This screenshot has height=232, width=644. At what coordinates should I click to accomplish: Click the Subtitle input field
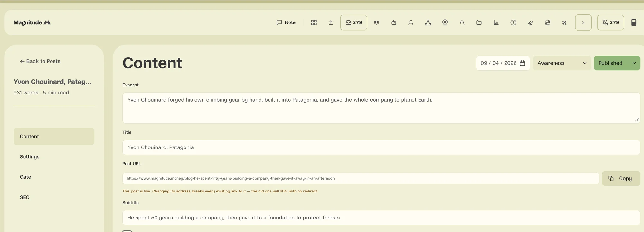tap(381, 218)
